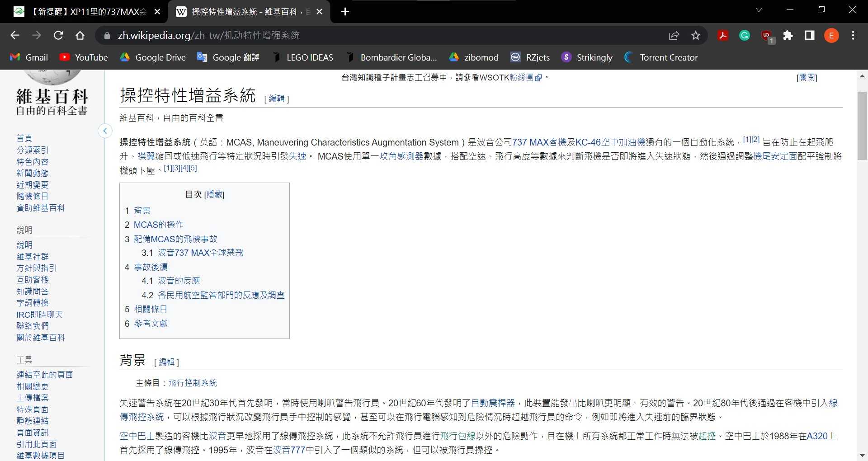Click the browser forward arrow

coord(37,35)
